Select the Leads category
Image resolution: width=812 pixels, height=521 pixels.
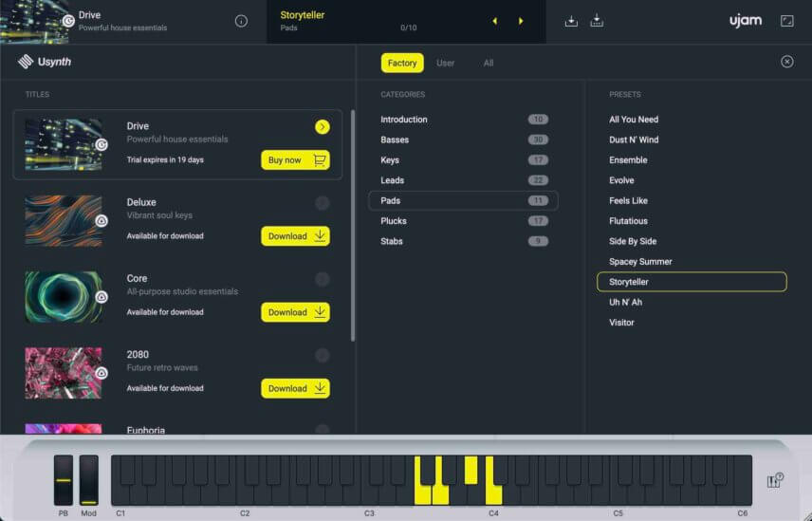(464, 180)
